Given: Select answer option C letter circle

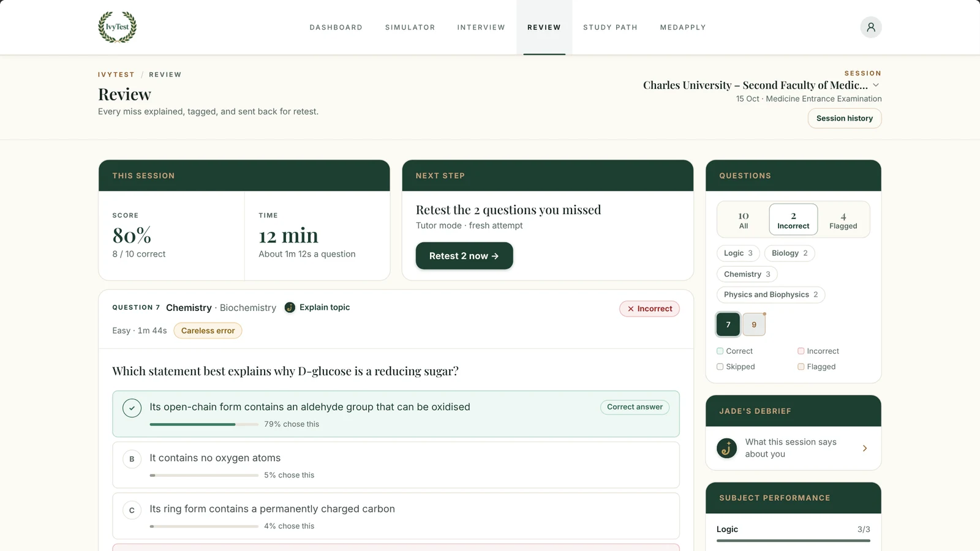Looking at the screenshot, I should click(132, 510).
